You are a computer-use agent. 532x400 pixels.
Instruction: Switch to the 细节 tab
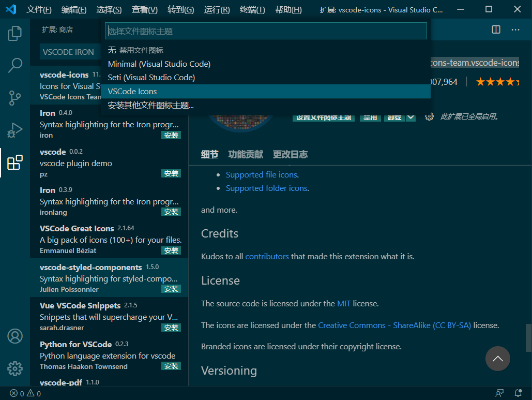[209, 155]
